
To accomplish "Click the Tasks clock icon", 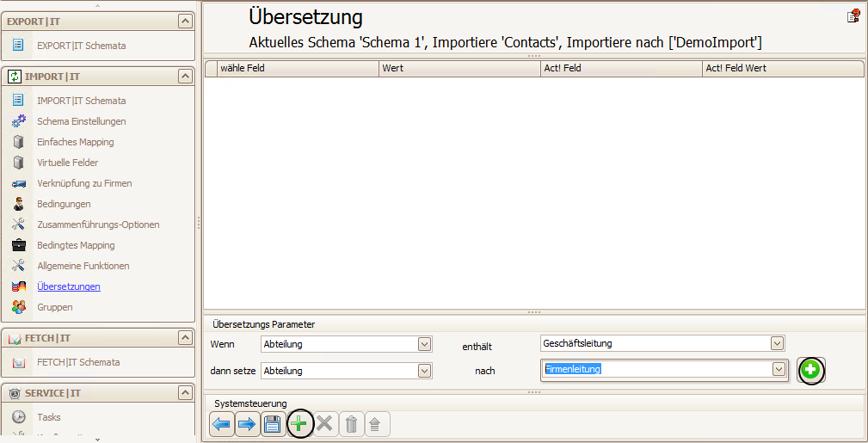I will [x=19, y=417].
